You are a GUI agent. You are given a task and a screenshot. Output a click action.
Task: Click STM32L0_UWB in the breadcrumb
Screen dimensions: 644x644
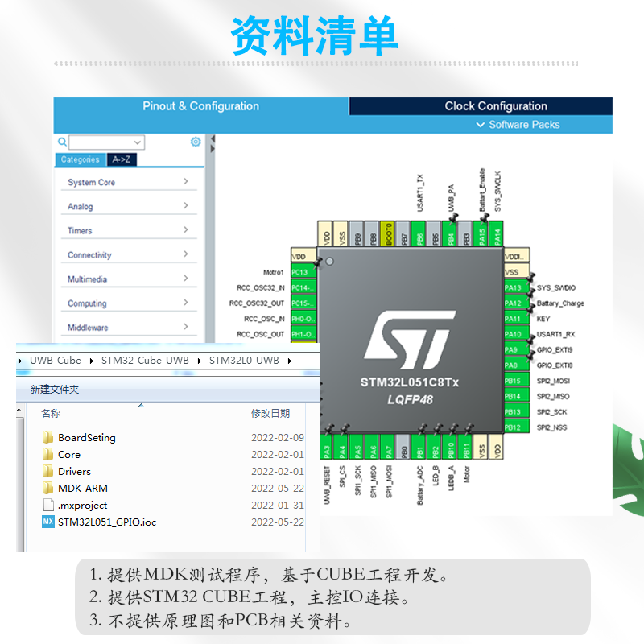pyautogui.click(x=244, y=361)
